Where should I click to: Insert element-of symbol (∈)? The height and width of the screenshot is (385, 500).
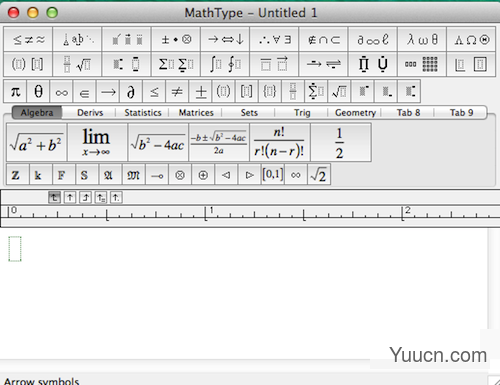[84, 91]
